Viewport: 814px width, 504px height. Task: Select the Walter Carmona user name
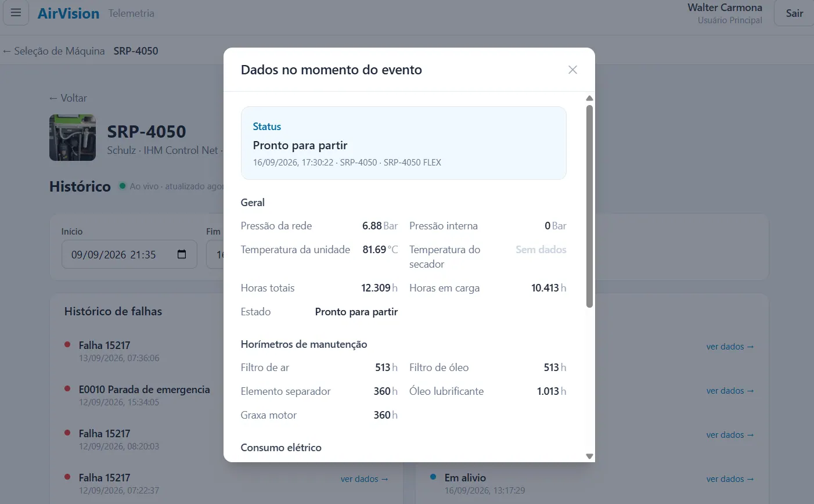click(x=725, y=8)
